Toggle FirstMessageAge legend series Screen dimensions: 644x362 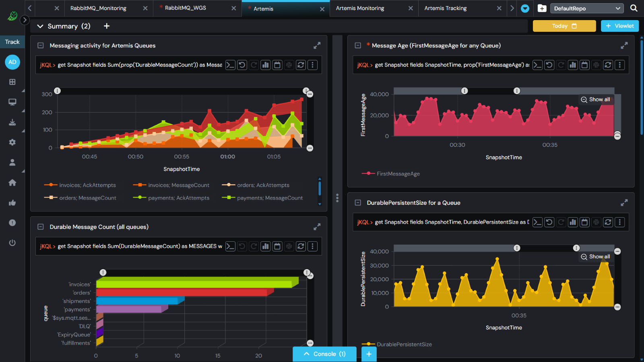(391, 174)
